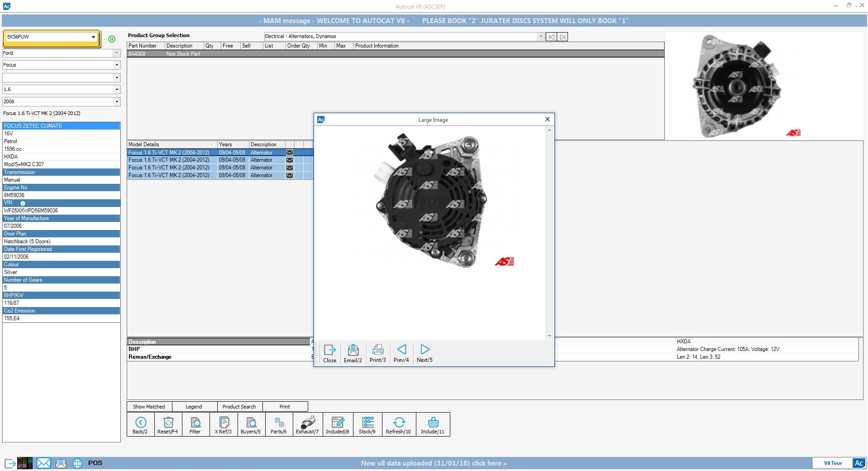Click camera icon in first Alternator row
Viewport: 868px width, 471px height.
[x=290, y=153]
